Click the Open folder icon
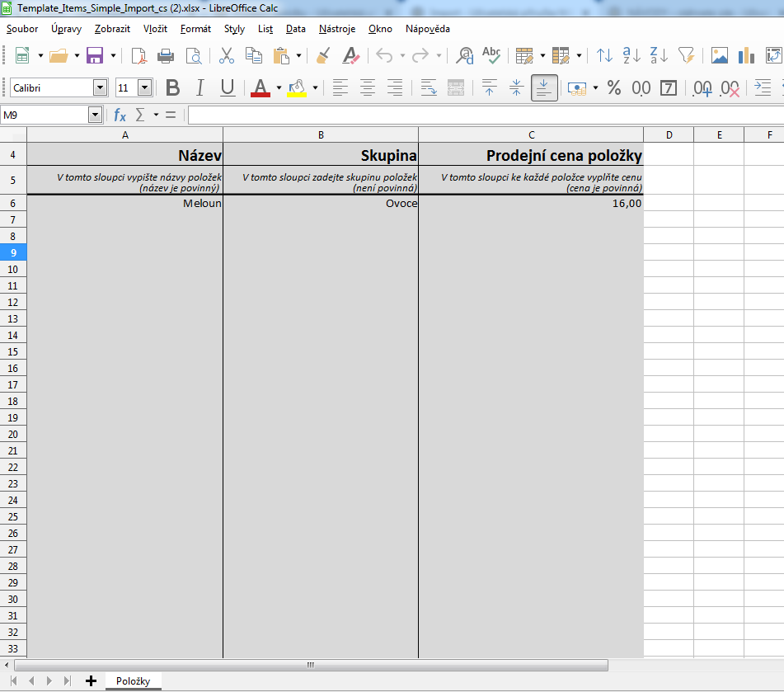Screen dimensions: 784x692 pos(59,55)
